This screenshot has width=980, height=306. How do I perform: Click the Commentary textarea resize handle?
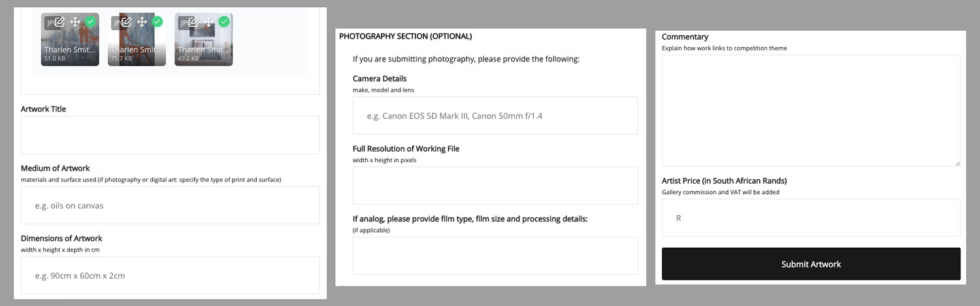tap(957, 163)
